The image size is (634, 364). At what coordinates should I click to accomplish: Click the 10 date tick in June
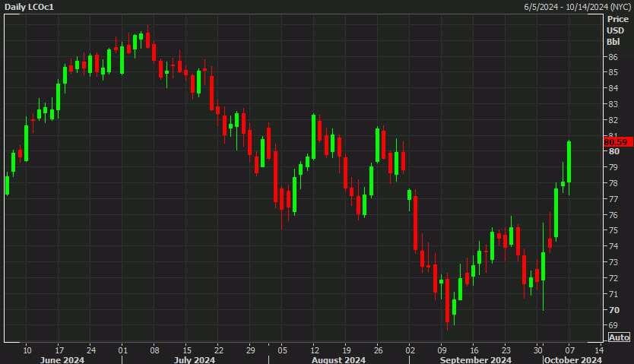point(27,350)
